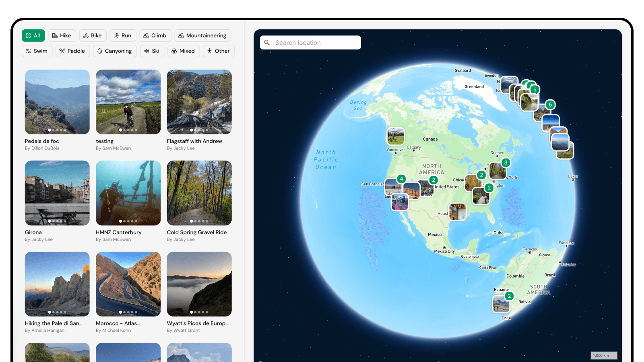644x362 pixels.
Task: Filter activities by Bike
Action: tap(93, 35)
